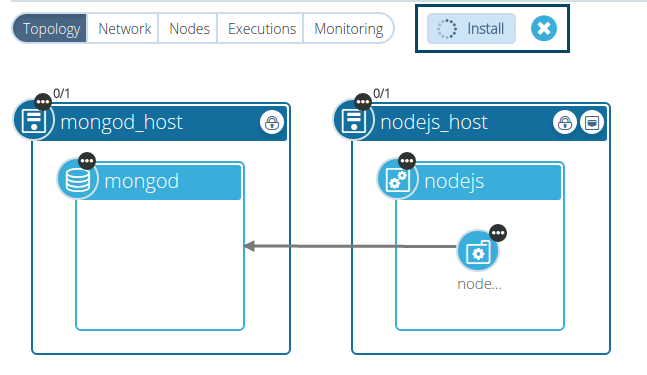The image size is (647, 375).
Task: Open the Executions tab
Action: [262, 28]
